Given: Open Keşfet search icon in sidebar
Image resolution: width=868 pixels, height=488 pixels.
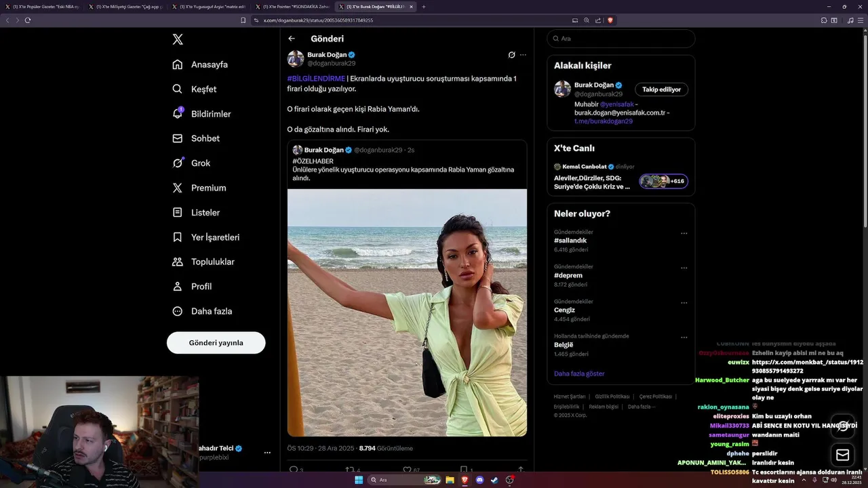Looking at the screenshot, I should click(x=178, y=89).
